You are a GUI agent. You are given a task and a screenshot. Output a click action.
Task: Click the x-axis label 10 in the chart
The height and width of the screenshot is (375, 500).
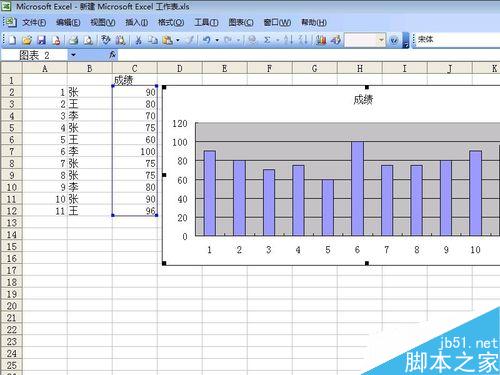pos(475,250)
